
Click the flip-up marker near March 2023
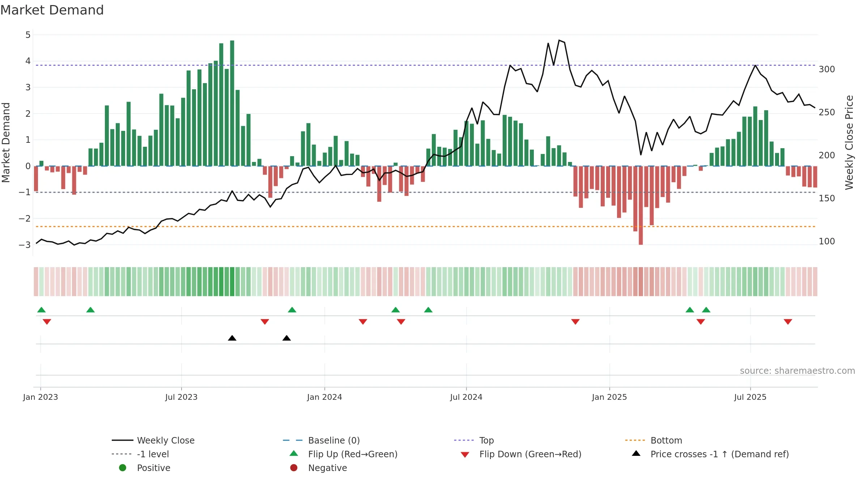click(90, 310)
